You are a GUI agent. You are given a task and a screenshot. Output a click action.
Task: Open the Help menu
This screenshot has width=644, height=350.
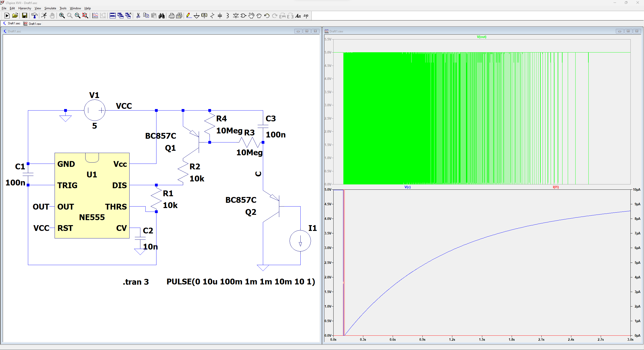(x=88, y=8)
